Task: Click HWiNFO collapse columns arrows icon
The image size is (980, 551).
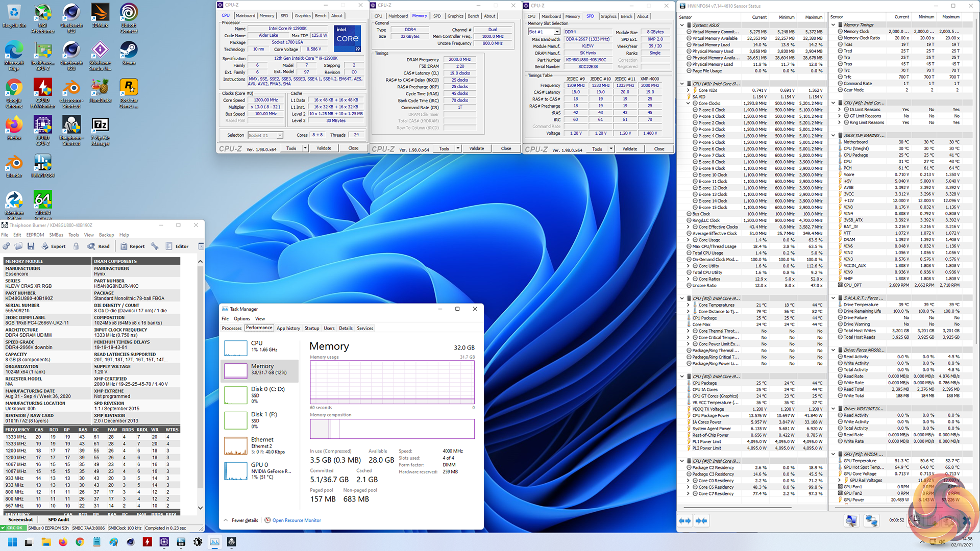Action: tap(701, 521)
